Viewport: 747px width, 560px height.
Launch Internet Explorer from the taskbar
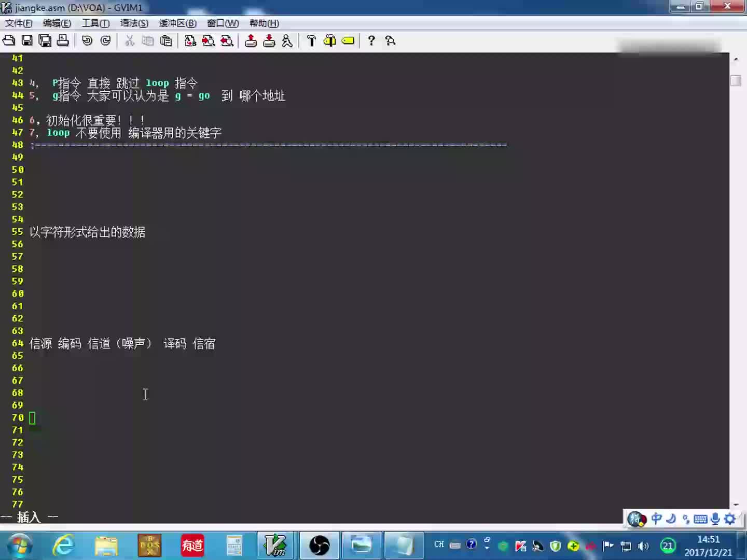(63, 545)
